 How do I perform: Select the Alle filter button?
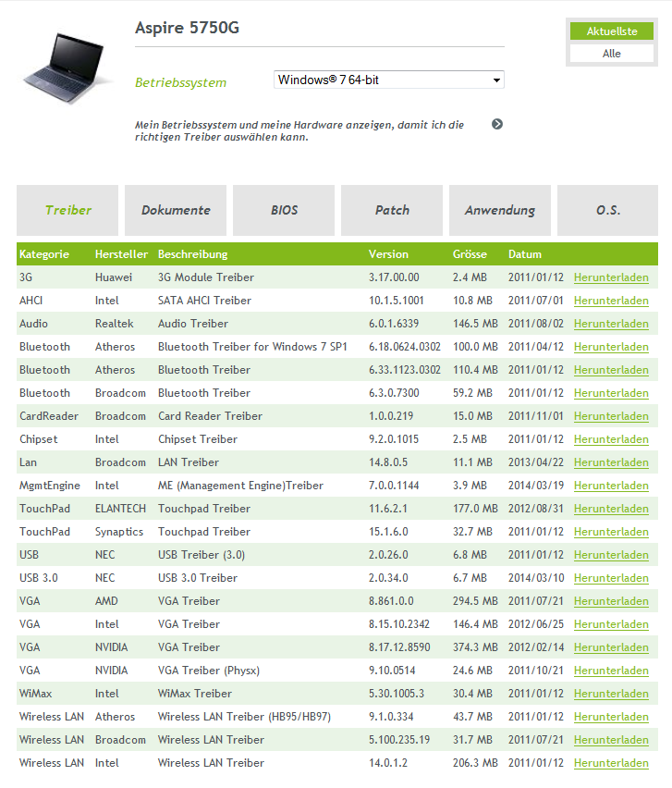click(x=611, y=54)
